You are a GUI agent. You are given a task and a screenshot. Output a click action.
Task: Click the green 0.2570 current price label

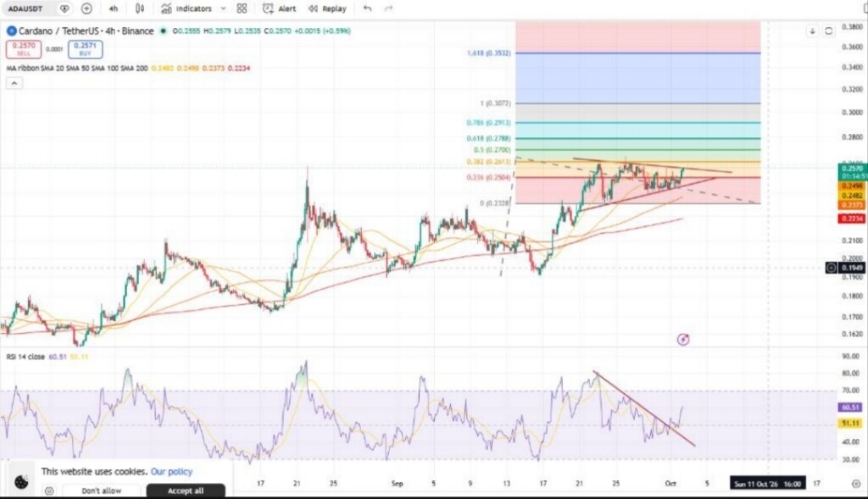852,172
